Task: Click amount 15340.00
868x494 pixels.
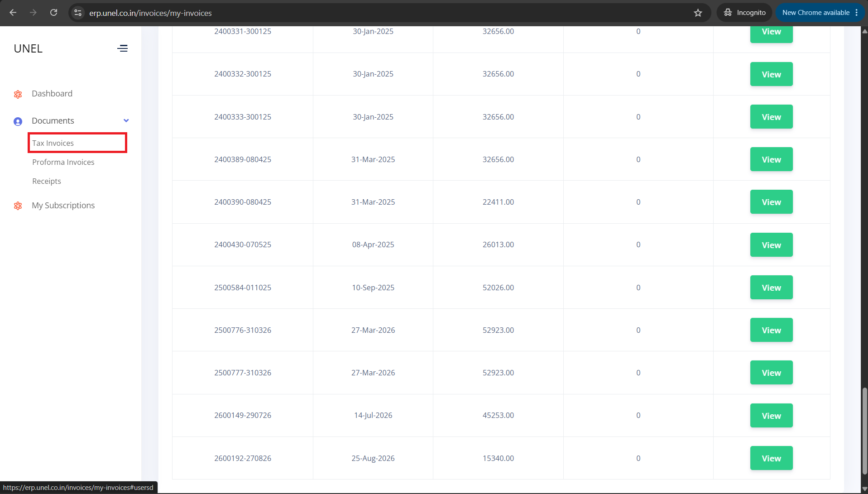Action: (498, 458)
